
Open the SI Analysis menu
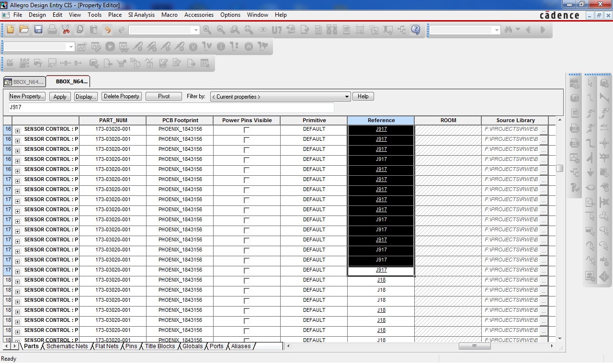(x=141, y=15)
